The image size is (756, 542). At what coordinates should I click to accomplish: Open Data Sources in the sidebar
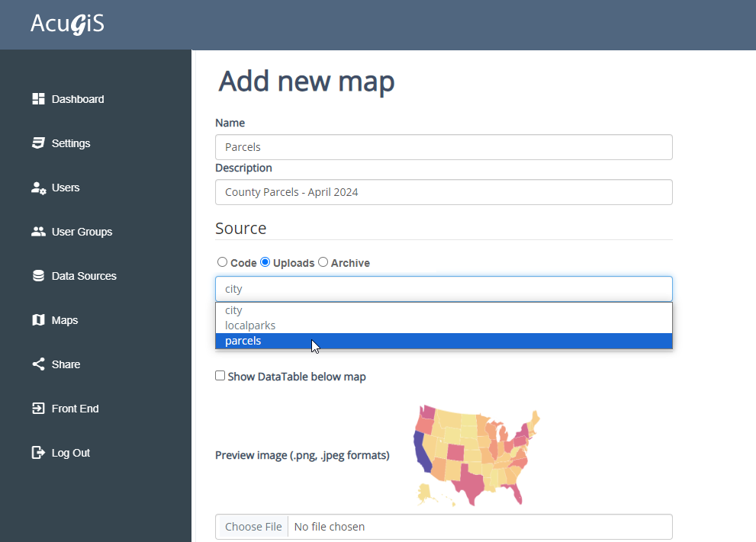(x=84, y=276)
